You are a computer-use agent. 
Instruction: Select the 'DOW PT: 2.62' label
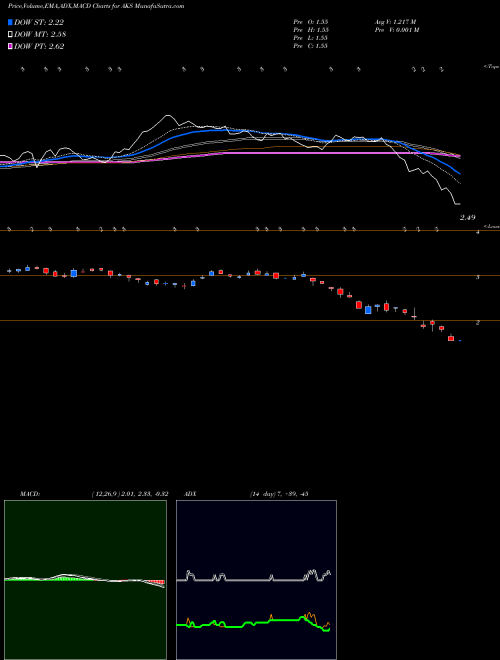tap(39, 47)
